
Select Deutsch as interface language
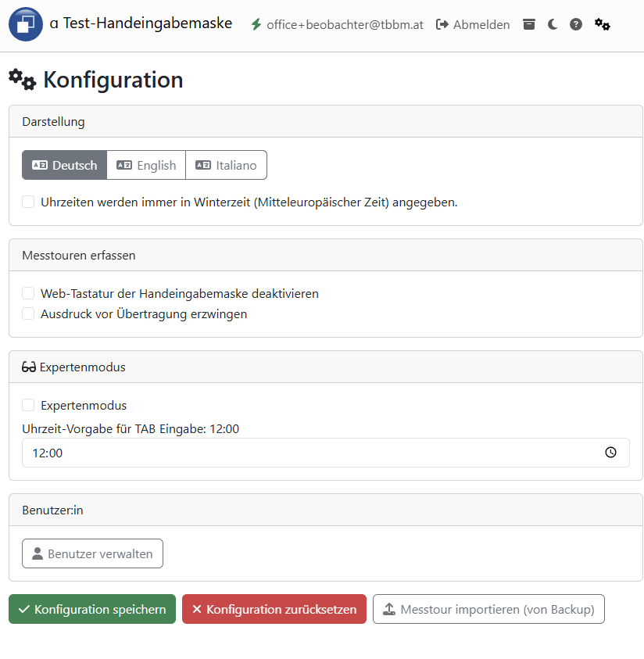[x=64, y=165]
